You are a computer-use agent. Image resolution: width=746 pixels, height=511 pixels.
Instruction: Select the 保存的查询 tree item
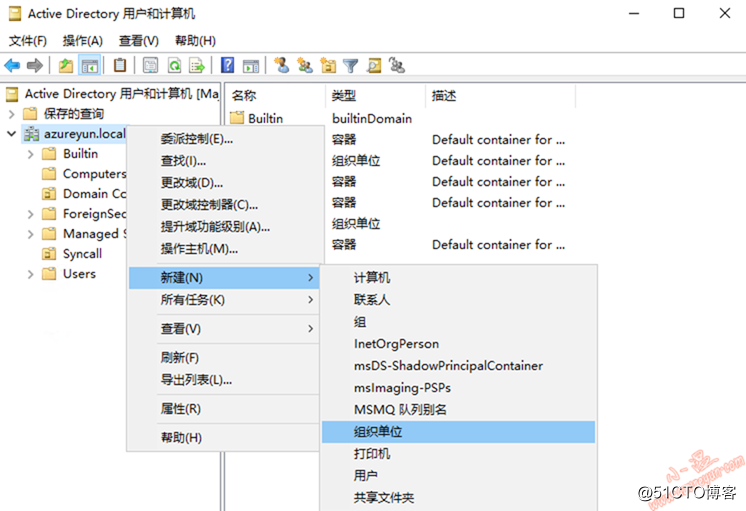click(63, 114)
